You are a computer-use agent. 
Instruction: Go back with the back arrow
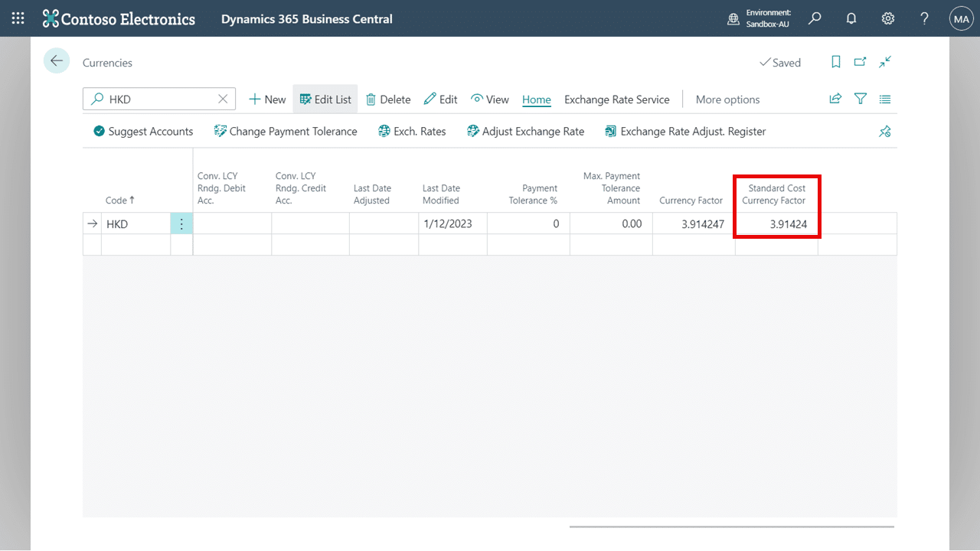[57, 60]
